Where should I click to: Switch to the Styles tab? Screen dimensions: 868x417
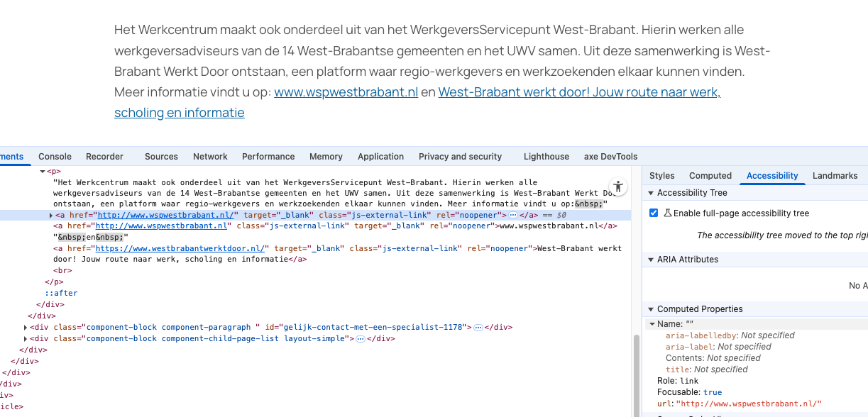[x=661, y=175]
